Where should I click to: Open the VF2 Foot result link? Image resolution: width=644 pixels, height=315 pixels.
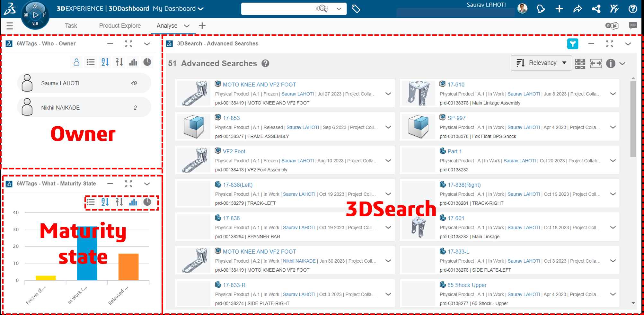coord(234,151)
